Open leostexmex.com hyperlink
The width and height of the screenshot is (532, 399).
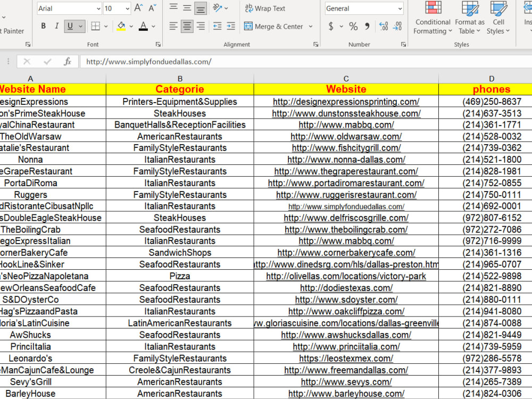pyautogui.click(x=346, y=358)
